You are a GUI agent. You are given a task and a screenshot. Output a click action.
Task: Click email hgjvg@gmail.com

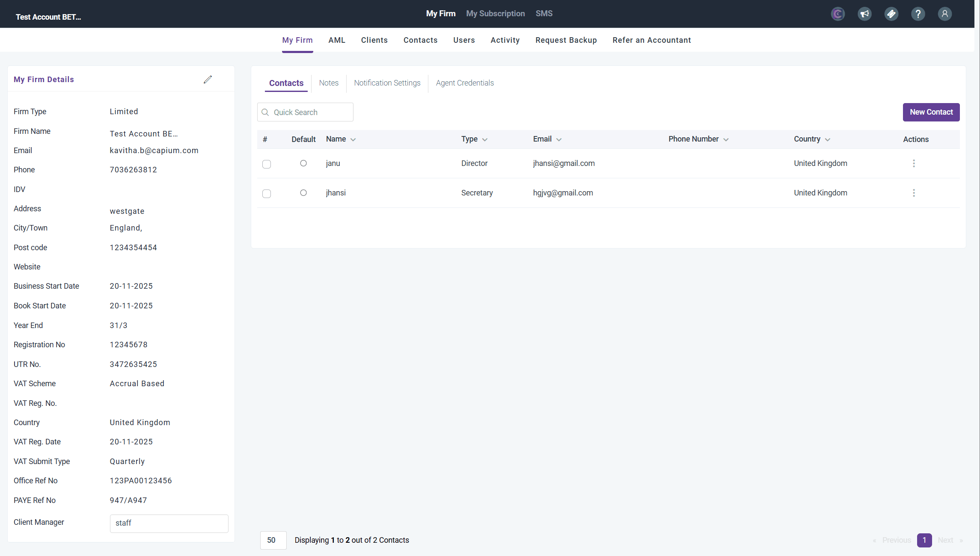pos(563,193)
